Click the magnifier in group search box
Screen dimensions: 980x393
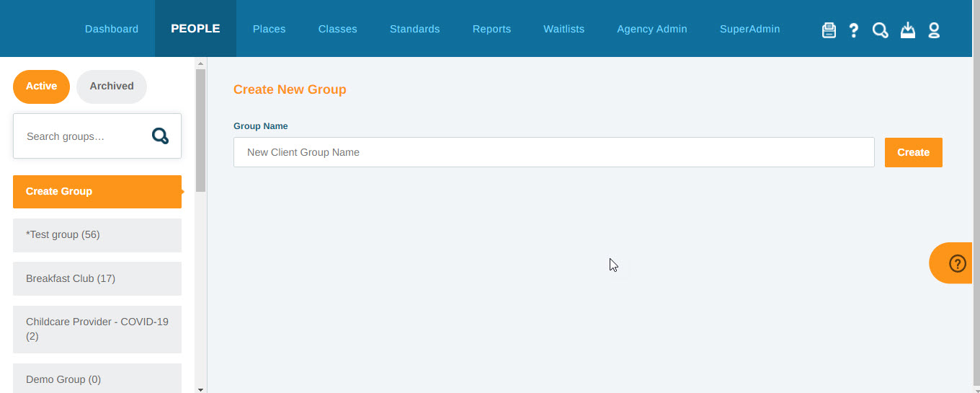(160, 136)
